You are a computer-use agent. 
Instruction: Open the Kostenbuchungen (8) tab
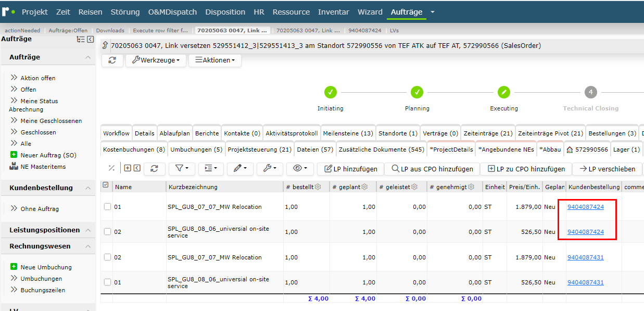(134, 150)
